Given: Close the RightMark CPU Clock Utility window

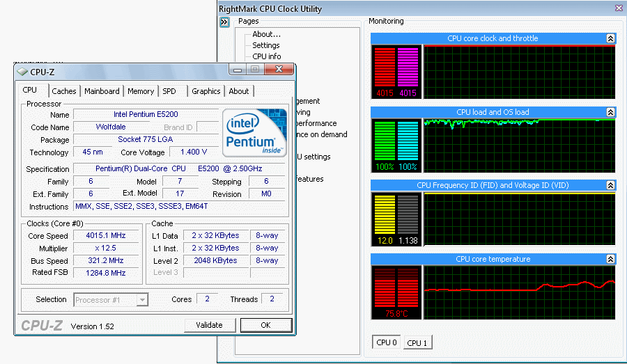Looking at the screenshot, I should 619,8.
